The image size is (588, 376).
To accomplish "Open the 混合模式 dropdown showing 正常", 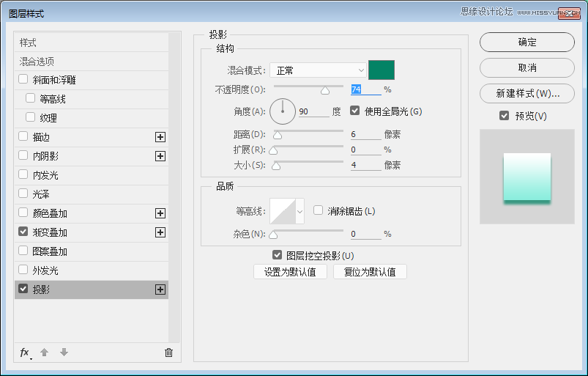I will (318, 70).
